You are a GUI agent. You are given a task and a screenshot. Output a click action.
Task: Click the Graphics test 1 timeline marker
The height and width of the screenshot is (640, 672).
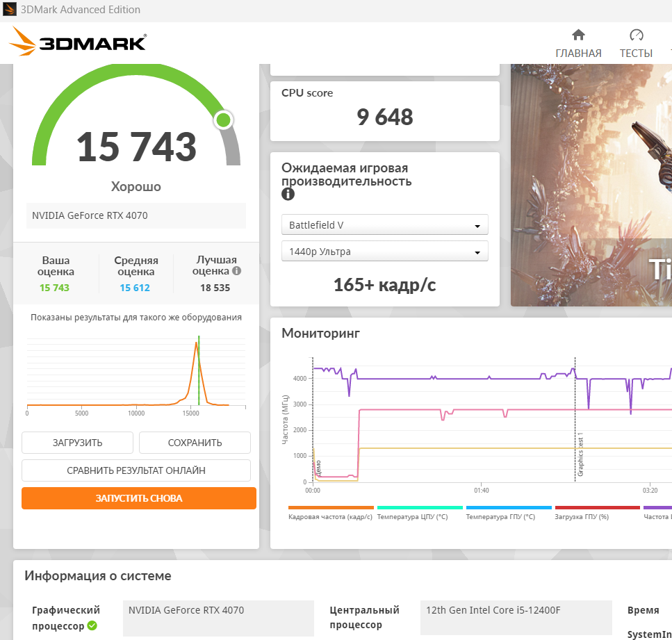(580, 454)
